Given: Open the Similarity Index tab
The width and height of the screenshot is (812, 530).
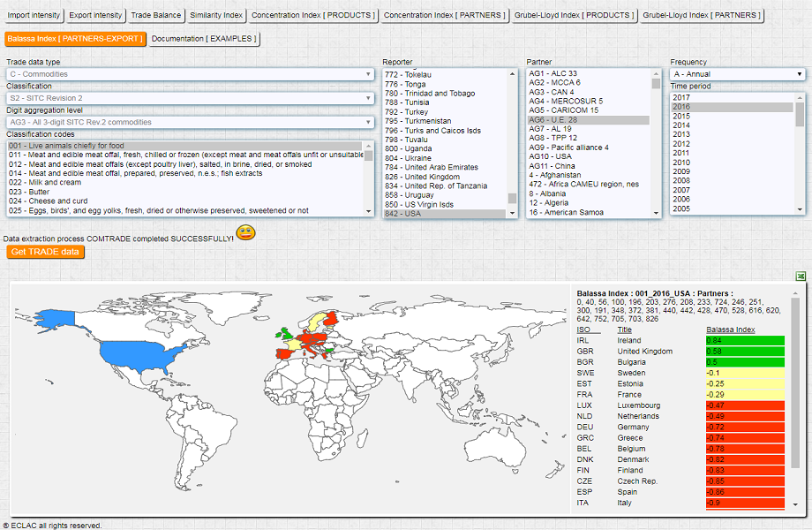Looking at the screenshot, I should point(216,15).
